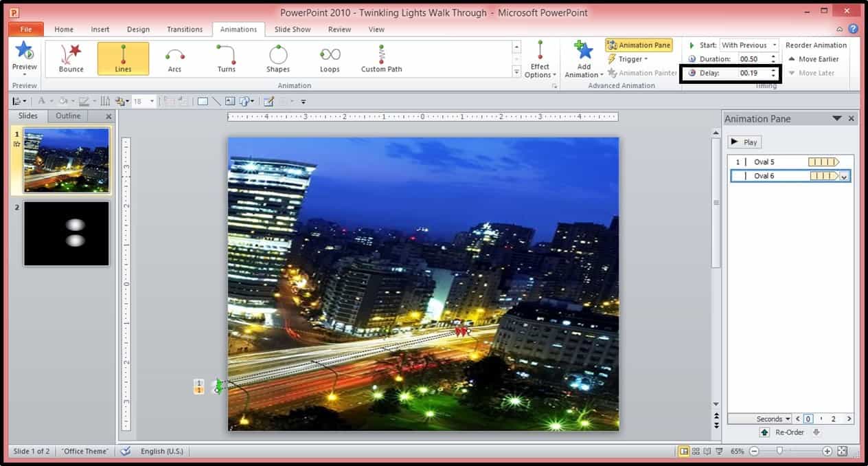Click the Duration stepper arrows
This screenshot has width=868, height=466.
pyautogui.click(x=774, y=59)
